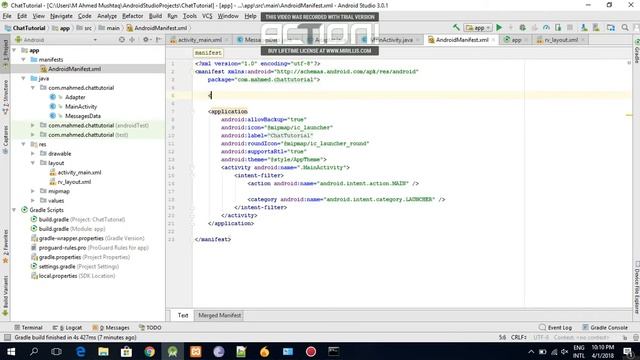
Task: Expand the drawable folder
Action: tap(33, 153)
